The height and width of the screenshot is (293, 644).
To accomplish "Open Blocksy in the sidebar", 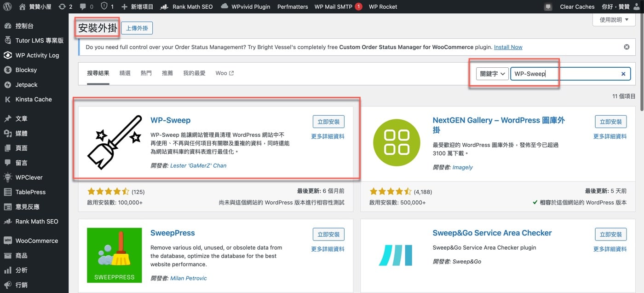I will tap(34, 70).
